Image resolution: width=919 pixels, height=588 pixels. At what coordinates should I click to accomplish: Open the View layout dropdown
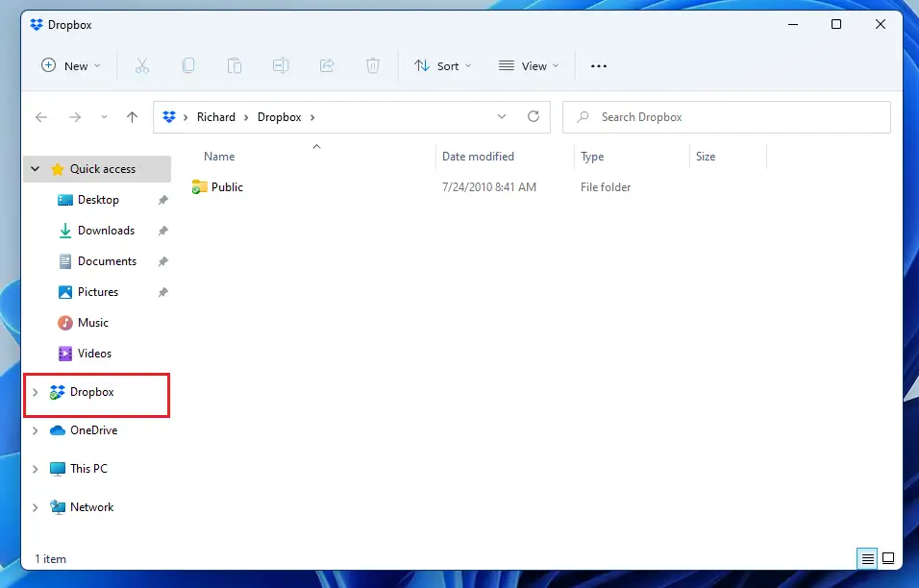point(528,65)
